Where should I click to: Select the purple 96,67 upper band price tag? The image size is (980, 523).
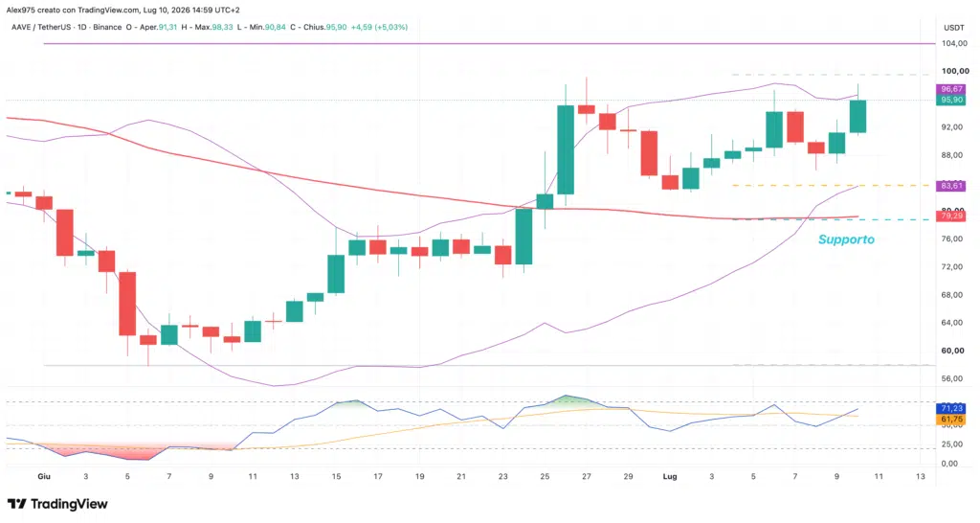[952, 89]
